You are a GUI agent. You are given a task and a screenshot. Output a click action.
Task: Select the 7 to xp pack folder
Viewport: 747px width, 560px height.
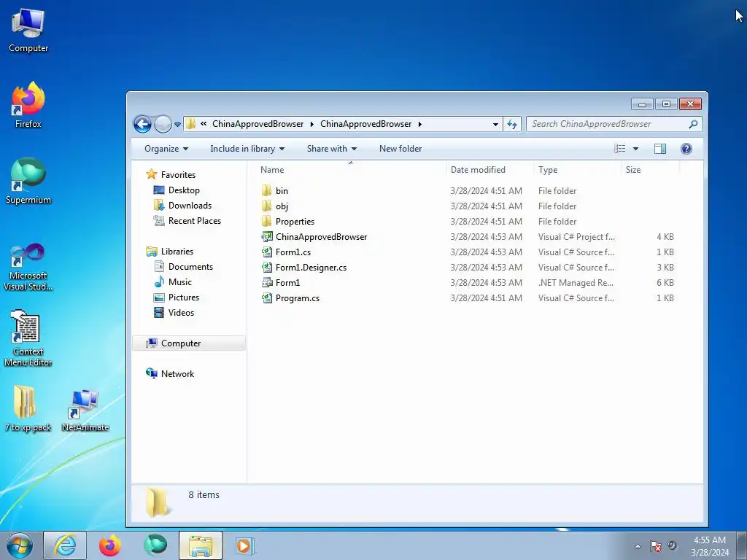28,408
